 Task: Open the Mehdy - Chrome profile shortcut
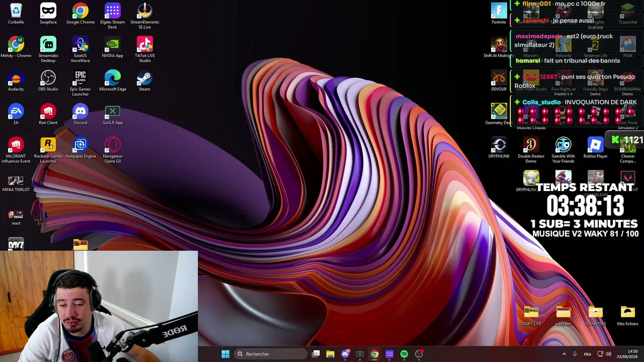coord(16,47)
